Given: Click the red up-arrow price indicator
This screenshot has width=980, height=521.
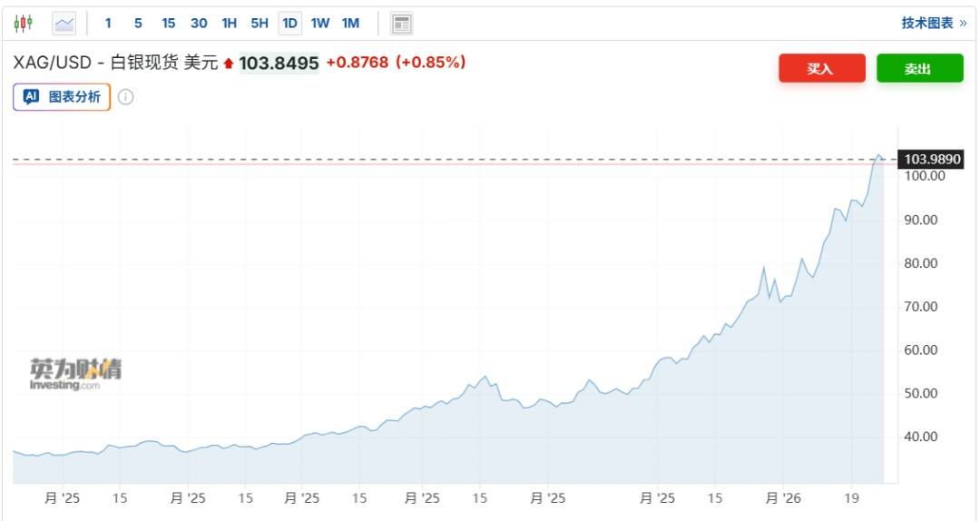Looking at the screenshot, I should click(x=229, y=64).
